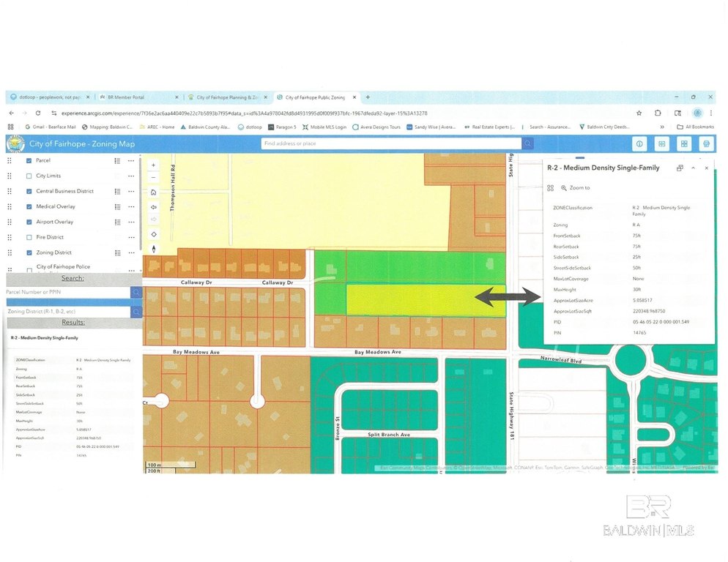Reset map to default home extent
728x562 pixels.
tap(153, 192)
